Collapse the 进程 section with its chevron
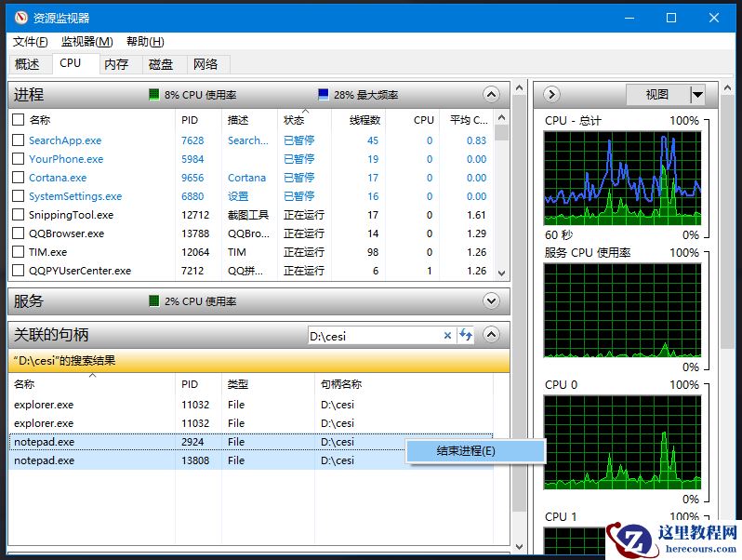742x560 pixels. 491,95
